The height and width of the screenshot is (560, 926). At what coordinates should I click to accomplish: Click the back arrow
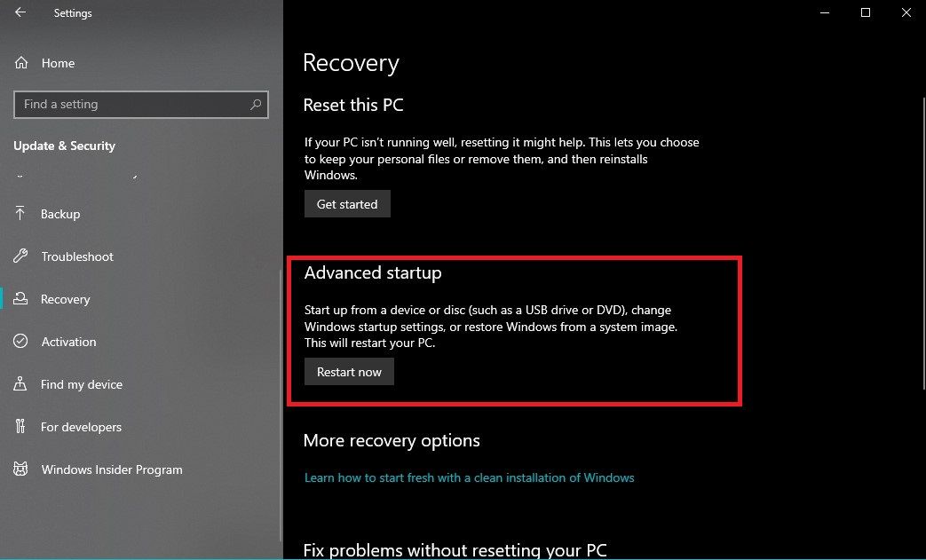pyautogui.click(x=21, y=12)
